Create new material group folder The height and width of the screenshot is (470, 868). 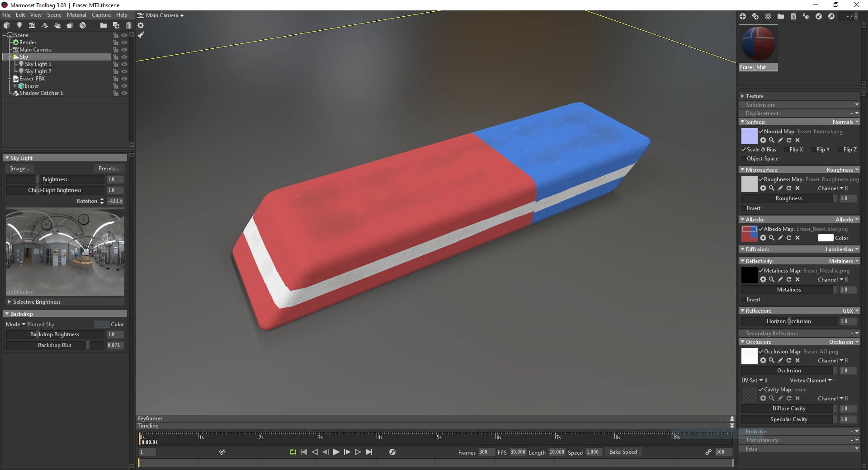click(x=781, y=16)
